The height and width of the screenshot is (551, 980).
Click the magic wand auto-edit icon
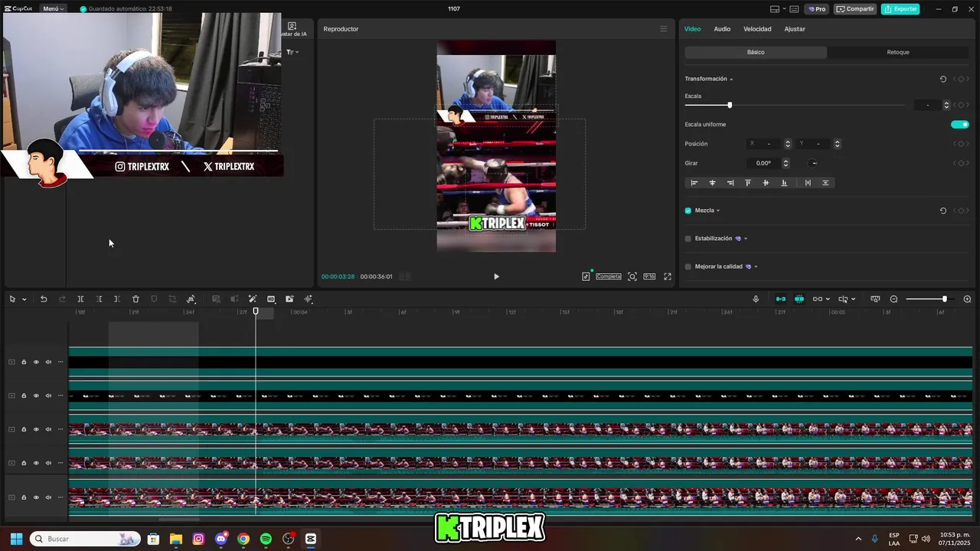point(253,299)
